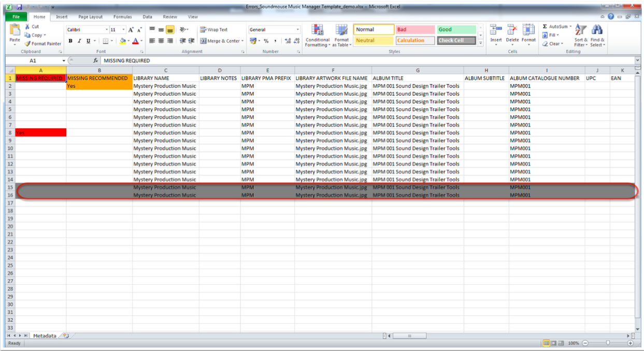Switch to the Review ribbon tab
This screenshot has height=351, width=644.
(170, 17)
